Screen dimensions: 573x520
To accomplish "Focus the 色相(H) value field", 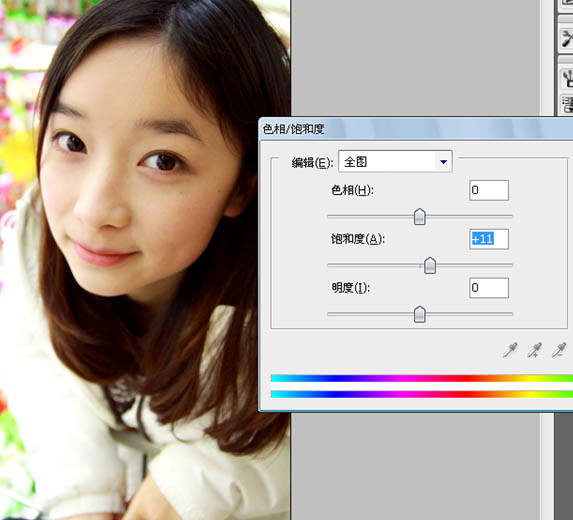I will click(x=489, y=190).
